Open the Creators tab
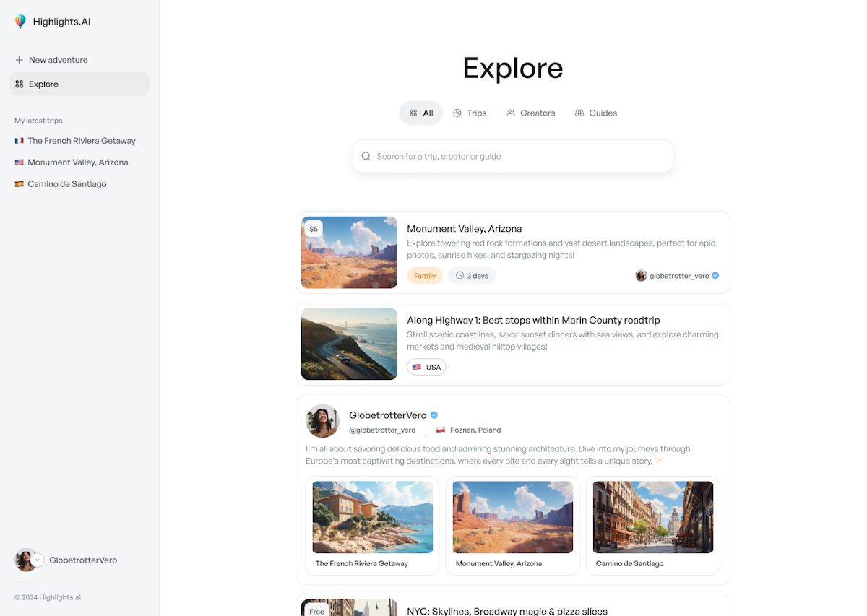The width and height of the screenshot is (867, 616). click(531, 113)
